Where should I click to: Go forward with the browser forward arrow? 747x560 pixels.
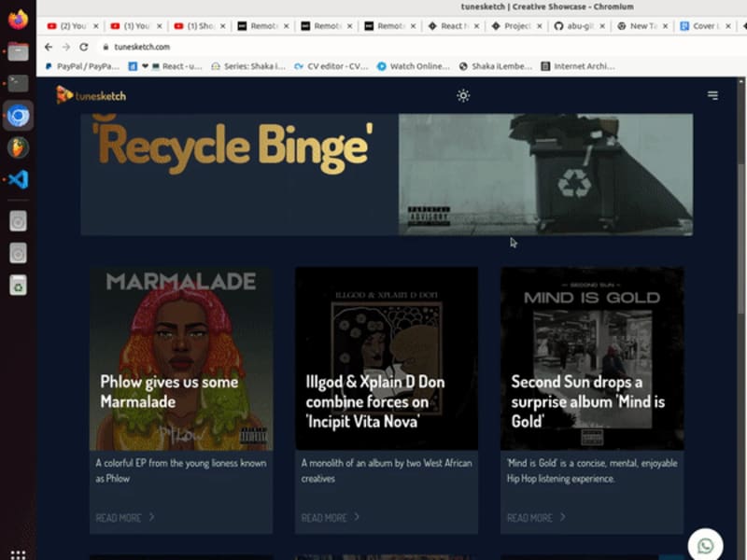pyautogui.click(x=66, y=47)
